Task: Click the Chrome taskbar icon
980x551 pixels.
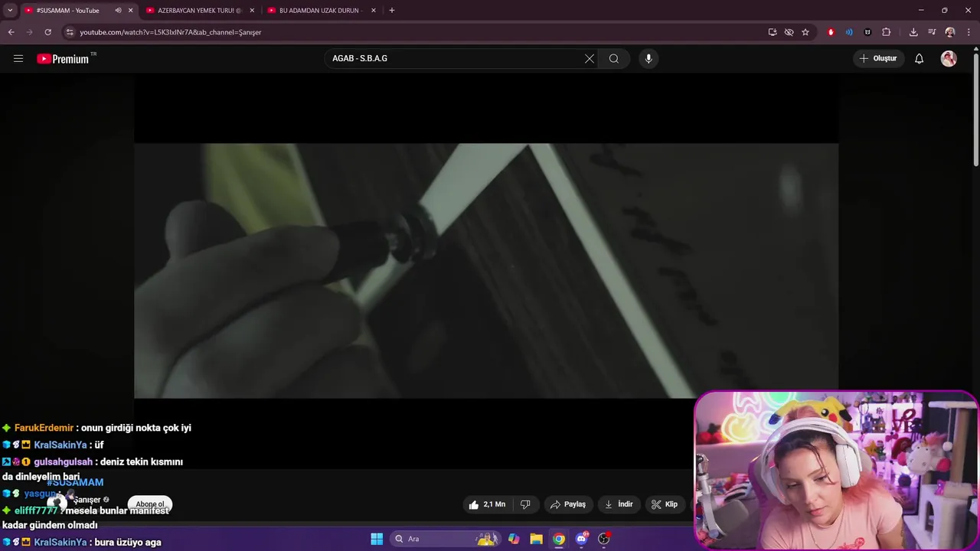Action: click(x=559, y=539)
